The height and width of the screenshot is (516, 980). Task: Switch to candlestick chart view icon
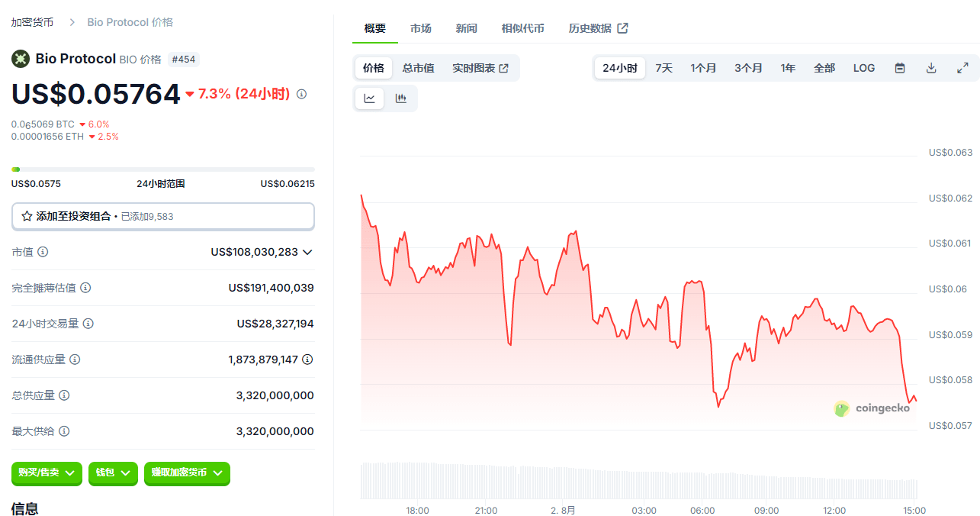[400, 98]
